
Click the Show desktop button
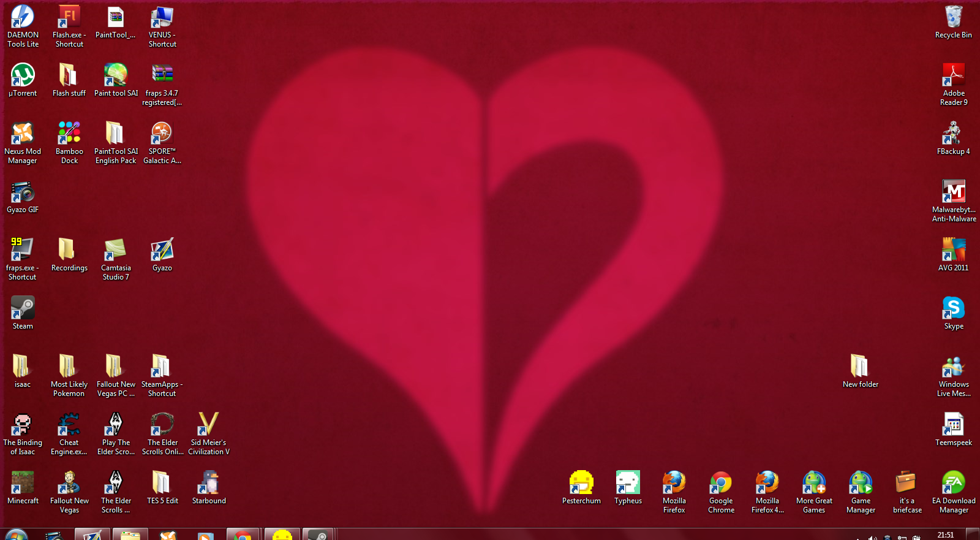974,534
